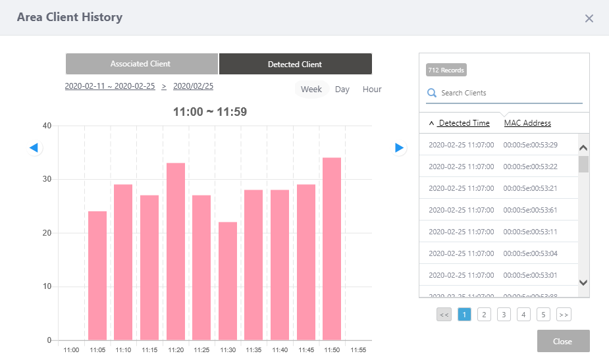Open the 2020/02/25 date link
The image size is (609, 364).
coord(193,86)
